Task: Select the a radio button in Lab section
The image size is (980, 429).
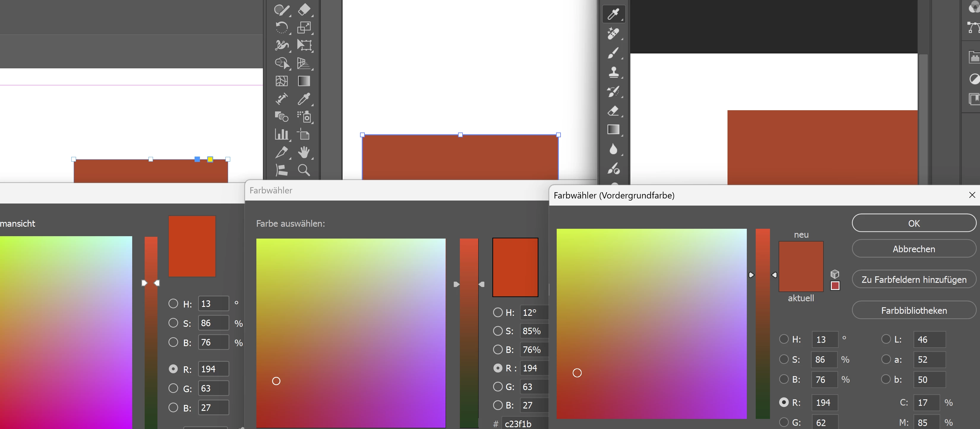Action: [x=886, y=359]
